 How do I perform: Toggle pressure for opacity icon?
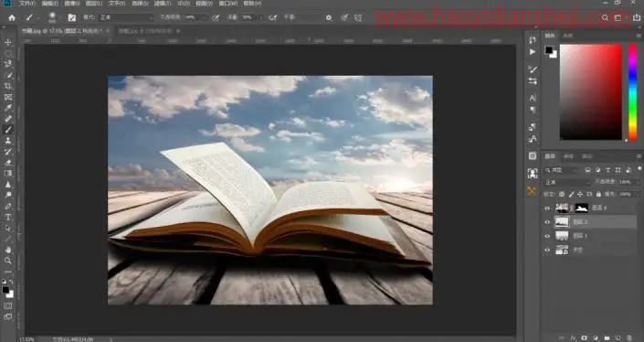[x=216, y=17]
